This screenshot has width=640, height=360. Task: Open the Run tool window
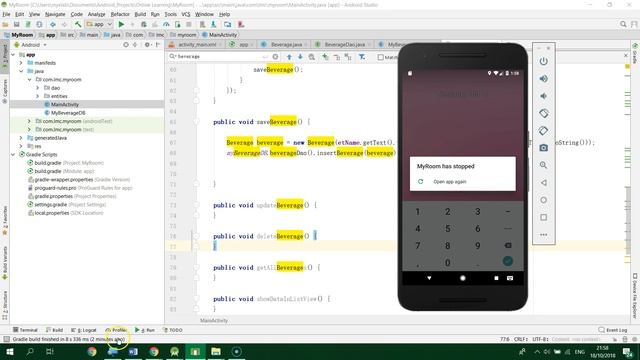click(145, 330)
